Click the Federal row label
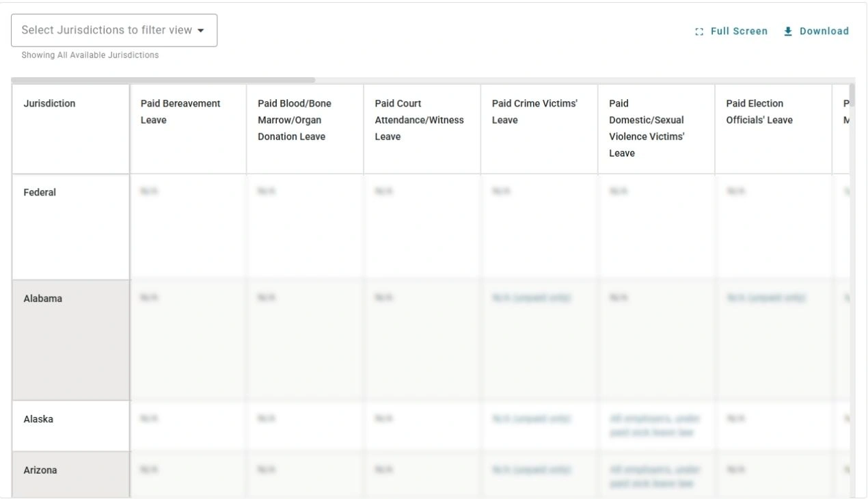This screenshot has width=868, height=499. pos(40,192)
